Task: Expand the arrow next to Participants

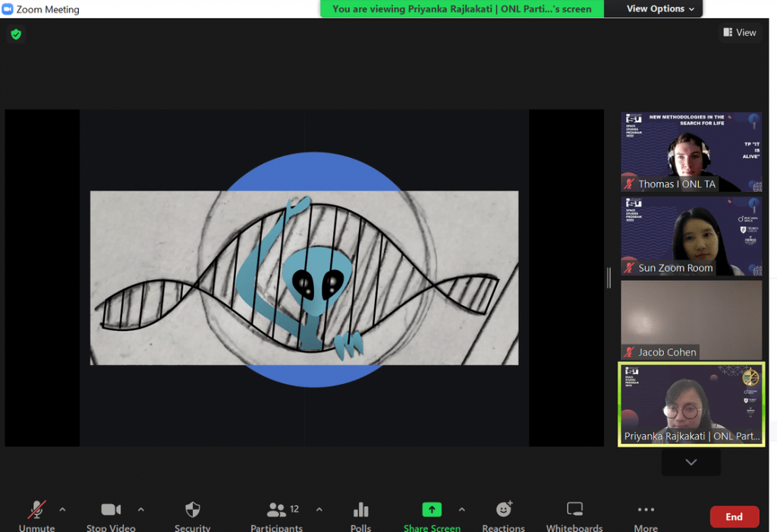Action: [319, 509]
